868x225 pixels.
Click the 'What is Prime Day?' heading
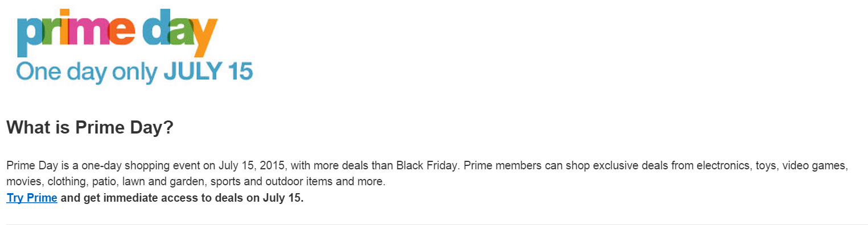coord(89,127)
